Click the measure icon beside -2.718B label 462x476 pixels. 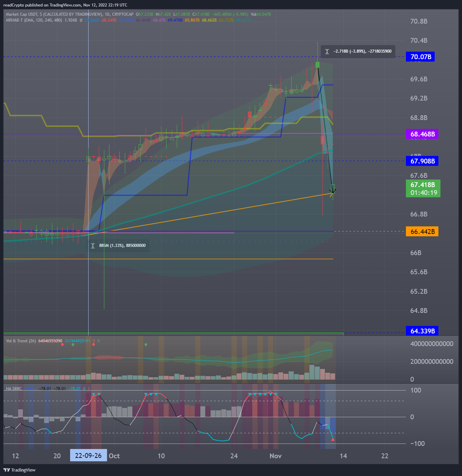pos(327,51)
